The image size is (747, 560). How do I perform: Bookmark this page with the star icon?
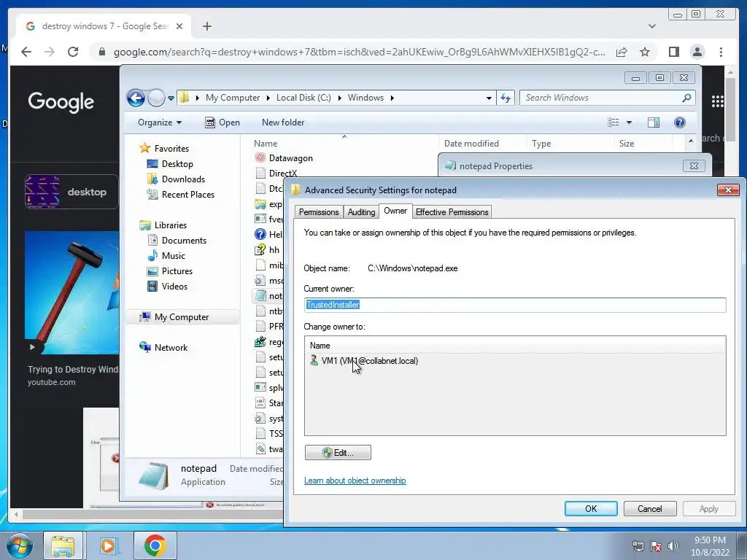point(645,52)
